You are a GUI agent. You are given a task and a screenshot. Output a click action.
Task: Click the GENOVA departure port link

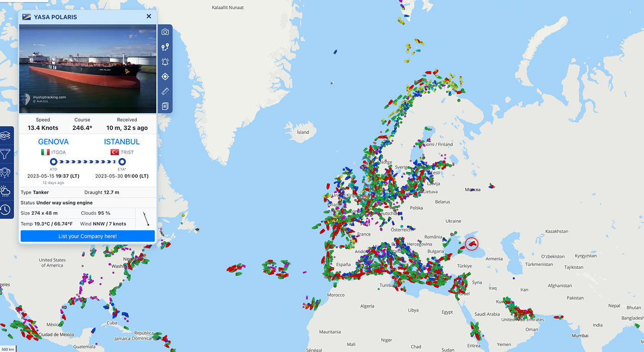coord(53,142)
